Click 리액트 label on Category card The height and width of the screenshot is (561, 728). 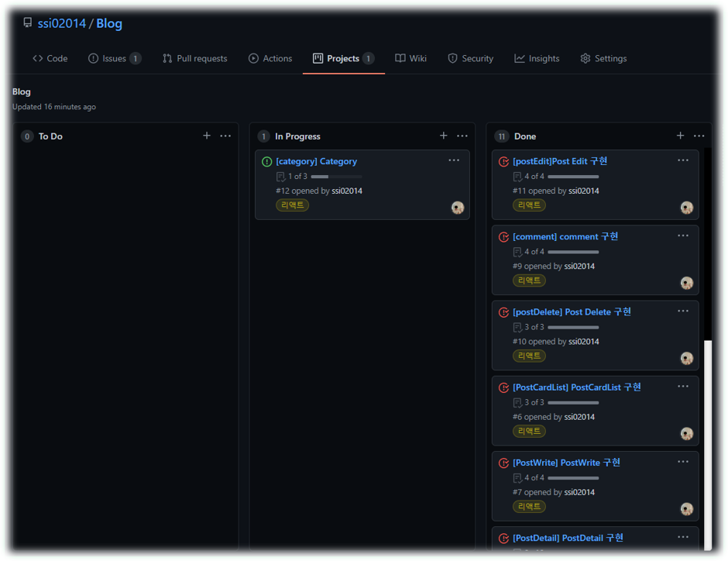pyautogui.click(x=293, y=205)
